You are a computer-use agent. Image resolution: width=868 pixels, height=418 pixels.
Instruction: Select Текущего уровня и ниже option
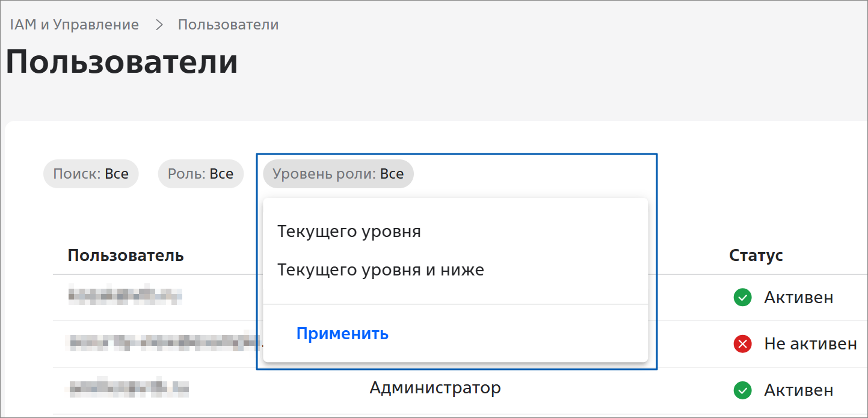(x=381, y=270)
